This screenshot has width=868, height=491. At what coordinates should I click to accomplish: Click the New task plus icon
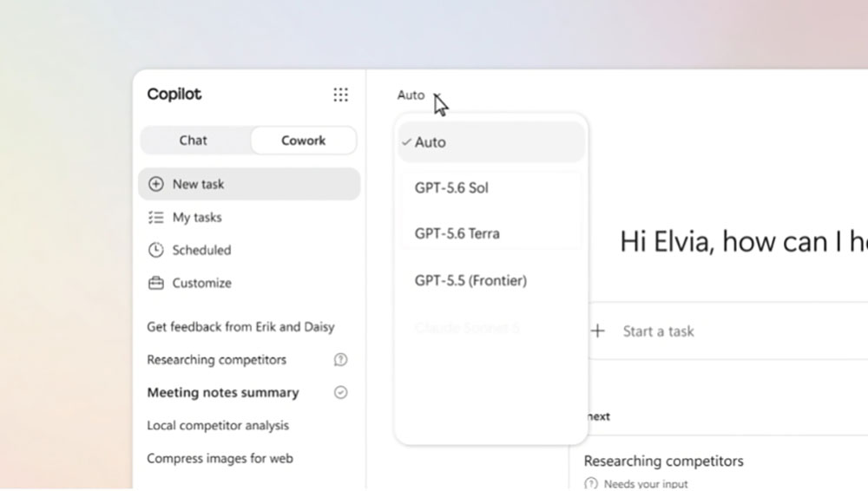(x=156, y=184)
